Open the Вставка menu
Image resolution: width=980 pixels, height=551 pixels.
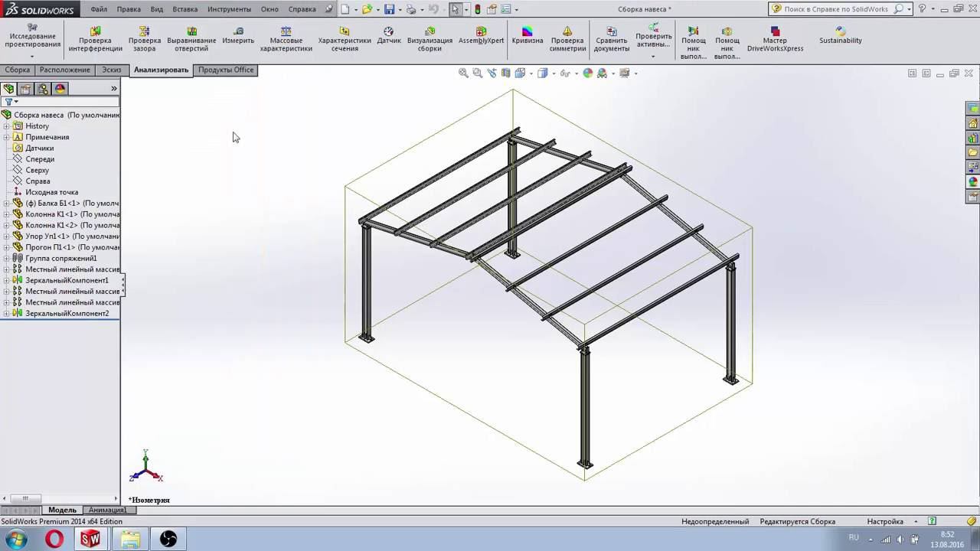185,9
